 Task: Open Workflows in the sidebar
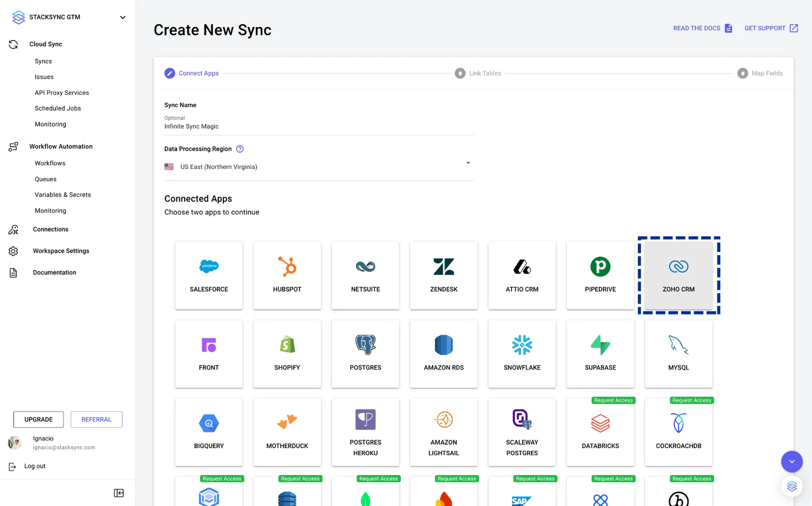coord(50,163)
